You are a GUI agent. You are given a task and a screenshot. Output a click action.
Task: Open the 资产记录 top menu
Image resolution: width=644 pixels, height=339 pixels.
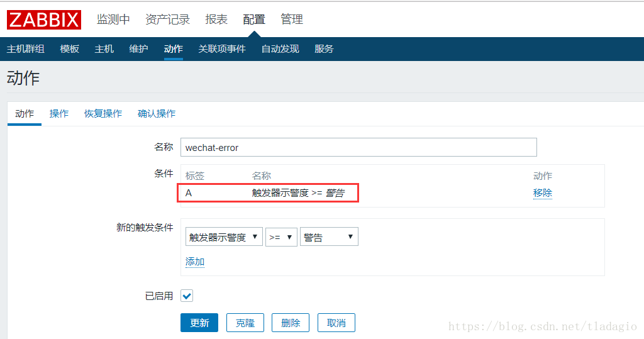pyautogui.click(x=167, y=19)
